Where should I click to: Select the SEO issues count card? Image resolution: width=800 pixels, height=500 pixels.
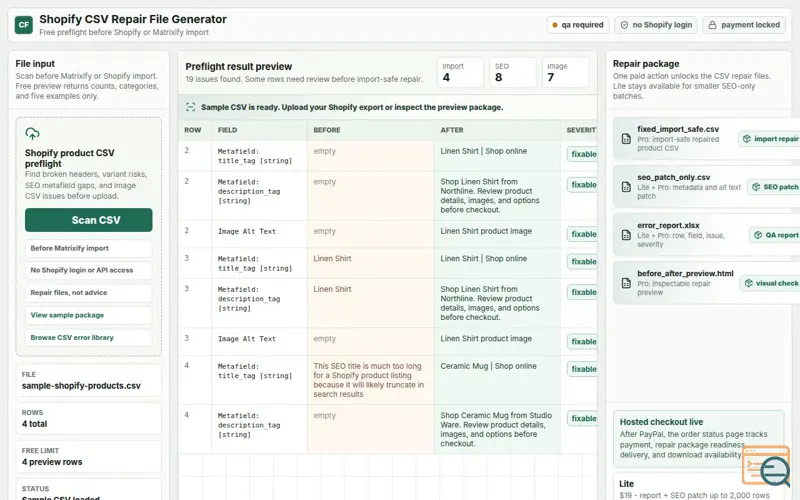513,72
